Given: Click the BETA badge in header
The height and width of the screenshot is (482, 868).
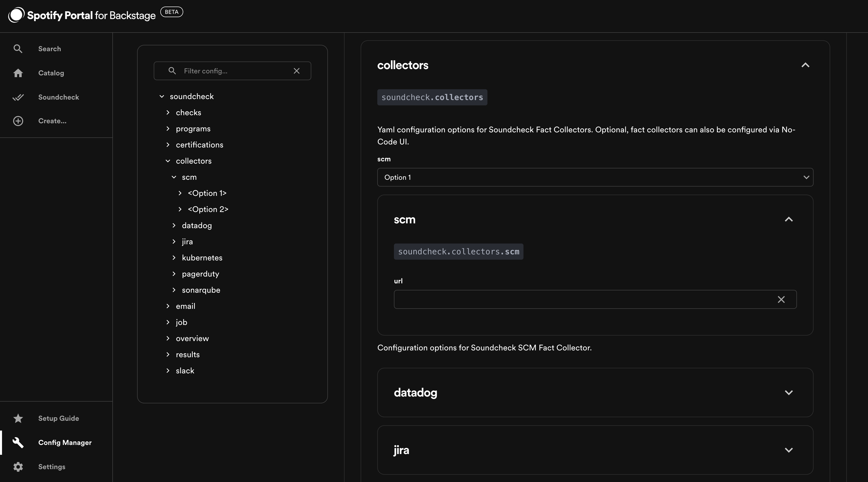Looking at the screenshot, I should [172, 12].
